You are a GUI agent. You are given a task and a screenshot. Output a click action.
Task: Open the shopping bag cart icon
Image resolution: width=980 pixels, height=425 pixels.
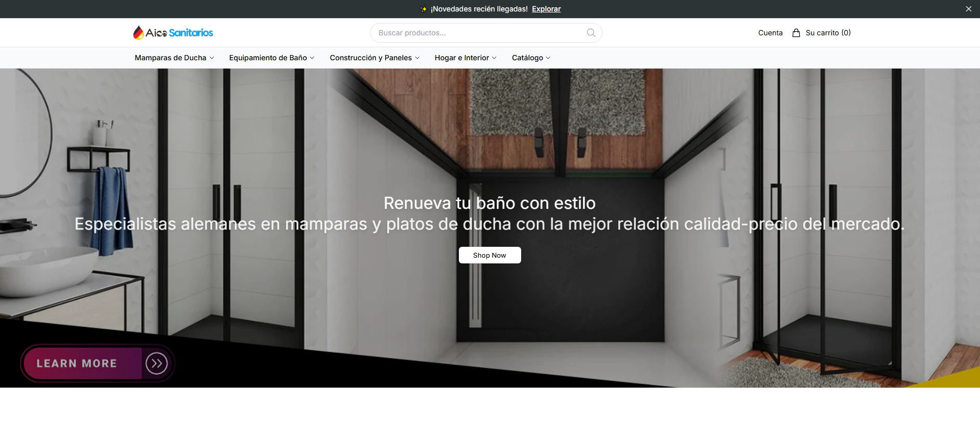coord(796,33)
